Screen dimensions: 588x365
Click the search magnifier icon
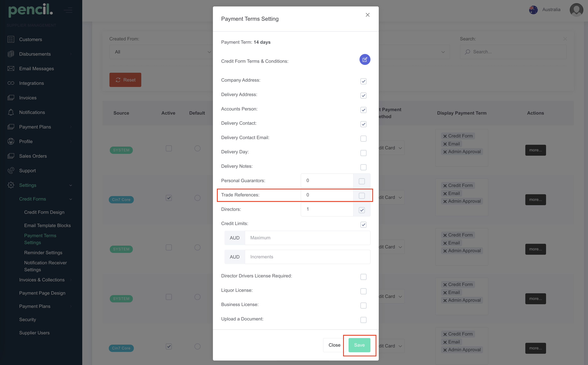pos(468,52)
